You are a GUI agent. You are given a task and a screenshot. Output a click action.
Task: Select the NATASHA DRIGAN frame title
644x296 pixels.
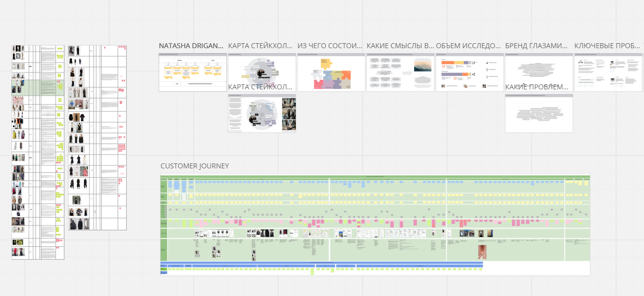tap(191, 46)
